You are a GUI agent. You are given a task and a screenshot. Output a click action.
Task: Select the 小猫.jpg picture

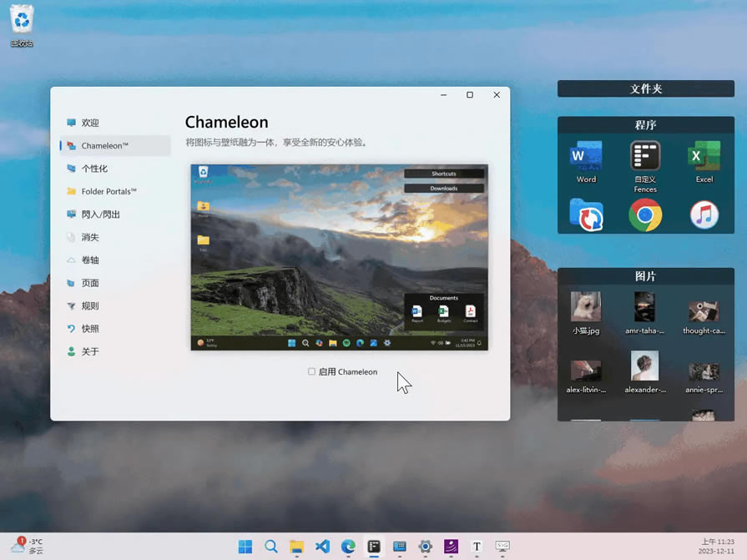tap(586, 313)
